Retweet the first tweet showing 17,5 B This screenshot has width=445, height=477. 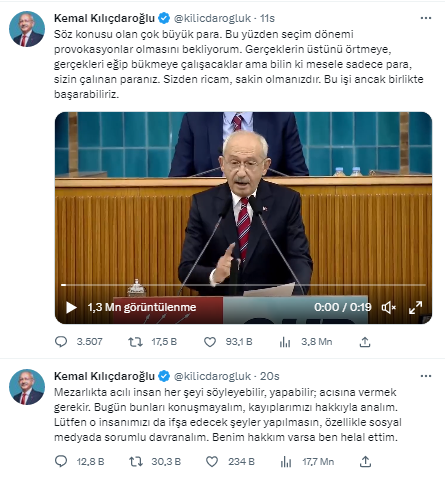[136, 342]
